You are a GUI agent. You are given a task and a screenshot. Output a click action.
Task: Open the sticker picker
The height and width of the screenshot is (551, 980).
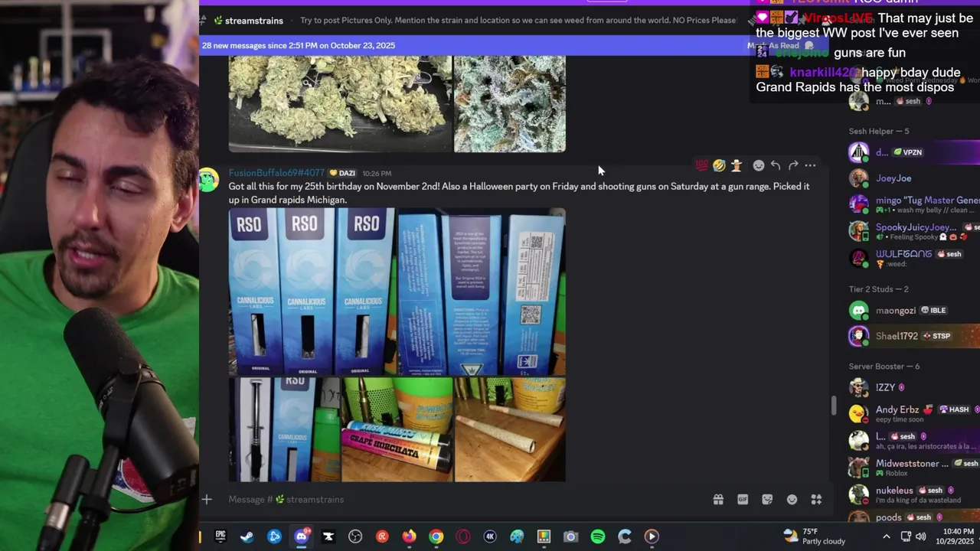coord(767,500)
